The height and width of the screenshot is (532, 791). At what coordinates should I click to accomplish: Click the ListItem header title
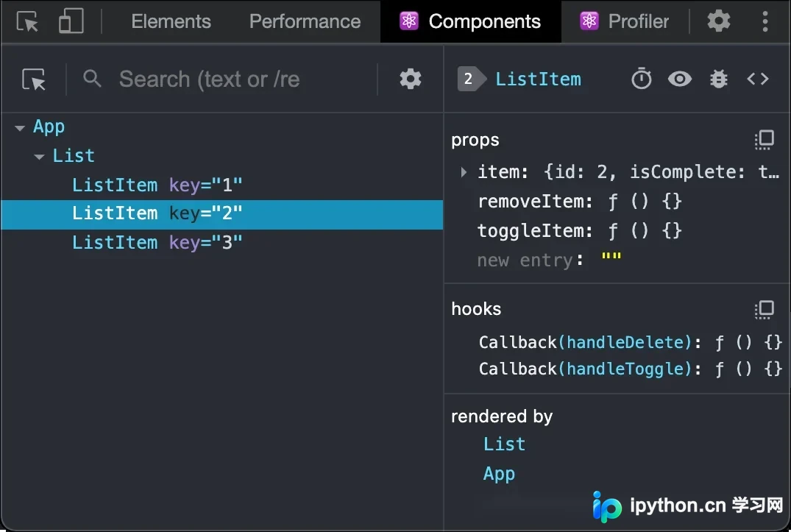point(538,79)
